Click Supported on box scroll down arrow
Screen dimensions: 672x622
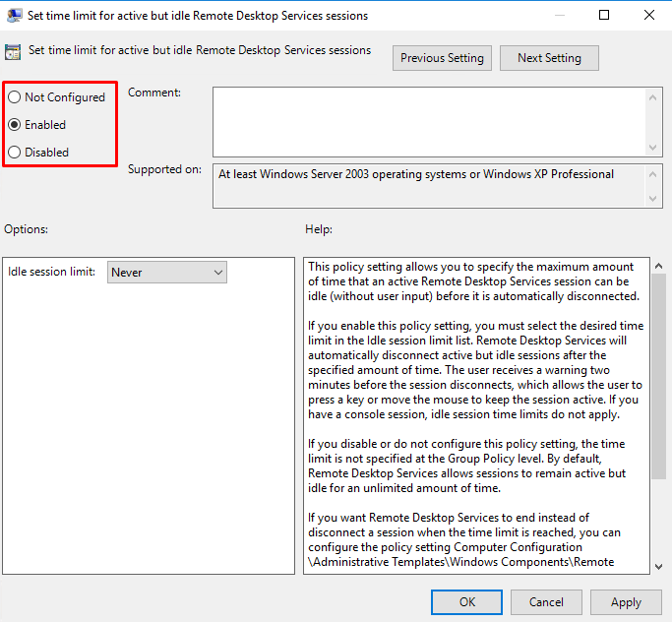pos(654,199)
